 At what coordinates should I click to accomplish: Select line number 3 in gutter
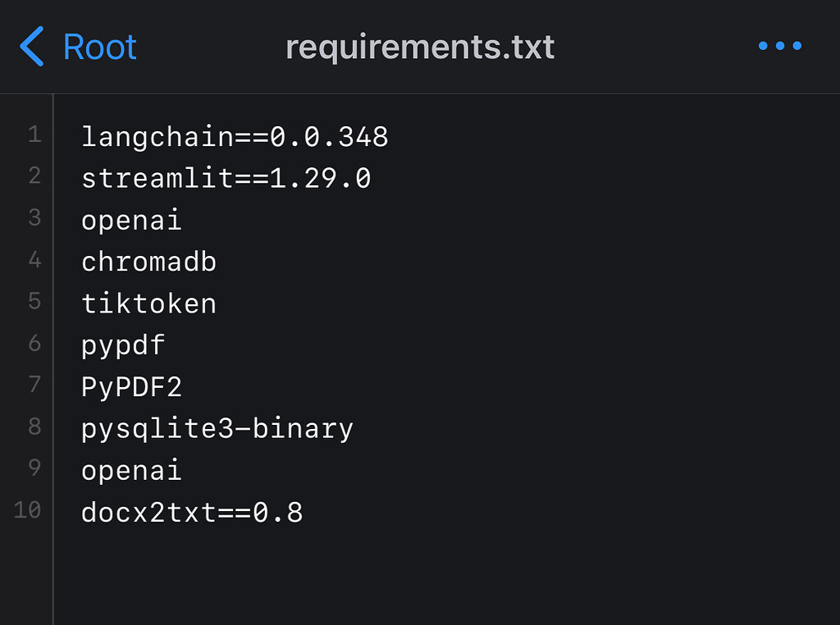click(x=34, y=217)
